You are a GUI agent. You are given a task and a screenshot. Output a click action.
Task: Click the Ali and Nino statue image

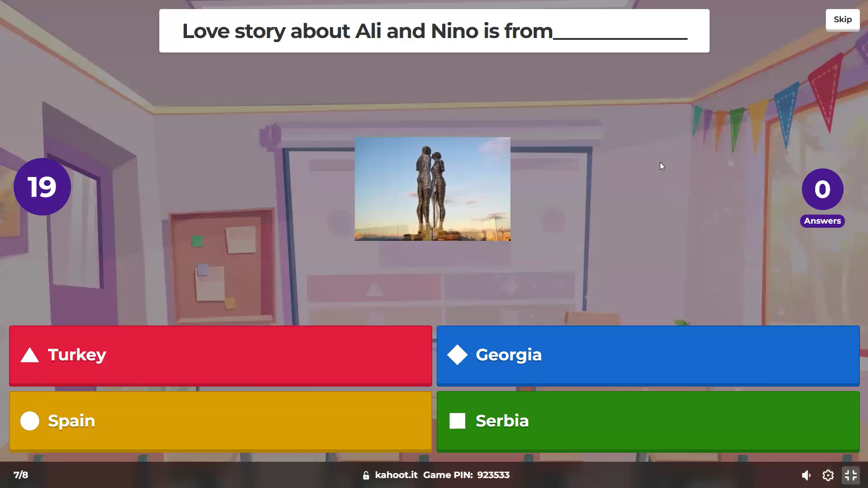[432, 189]
